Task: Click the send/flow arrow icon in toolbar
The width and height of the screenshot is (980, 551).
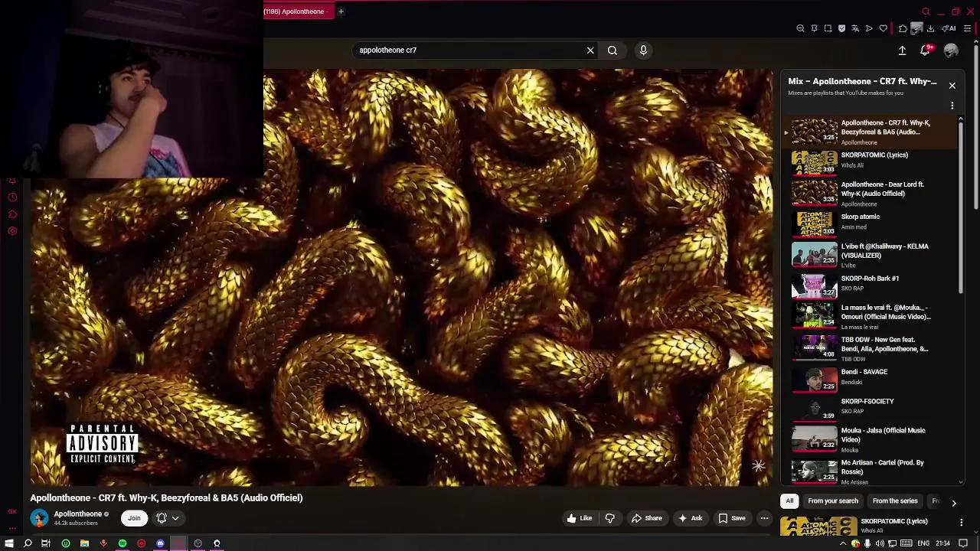Action: [869, 28]
